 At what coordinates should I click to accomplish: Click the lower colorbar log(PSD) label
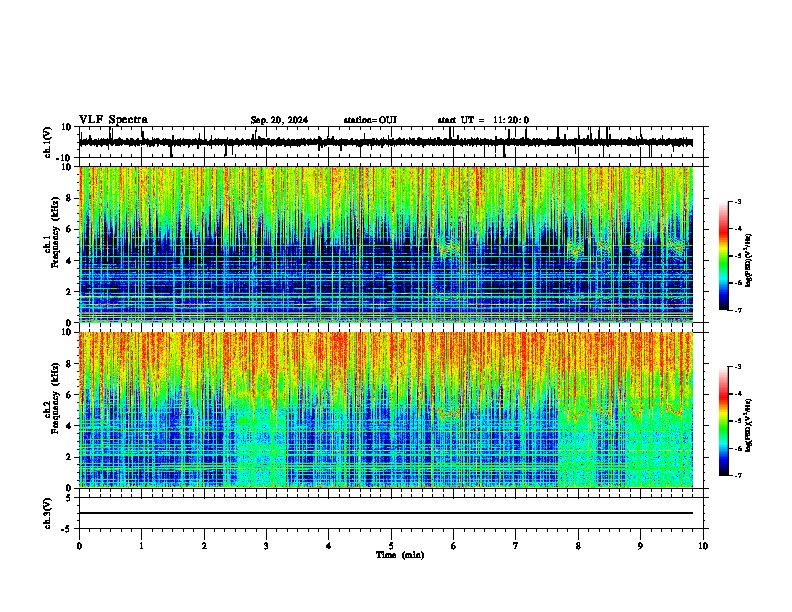click(749, 425)
